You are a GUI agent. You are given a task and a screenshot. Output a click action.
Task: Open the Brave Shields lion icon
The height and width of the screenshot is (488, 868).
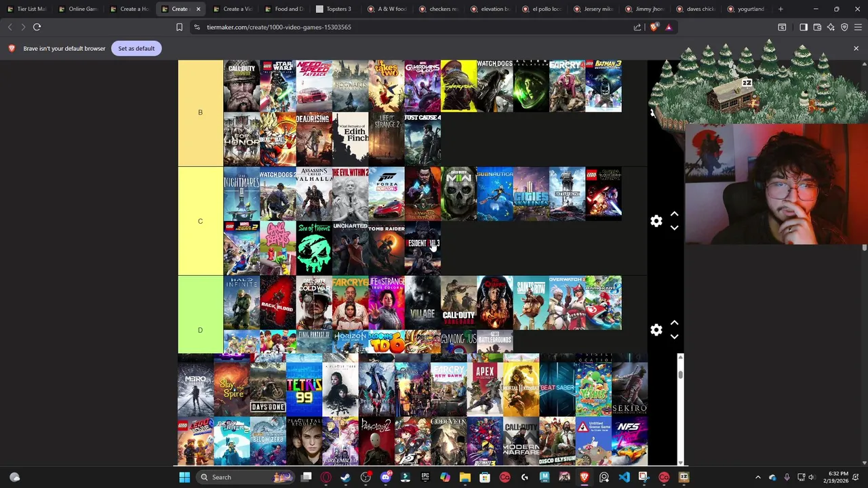pos(654,27)
